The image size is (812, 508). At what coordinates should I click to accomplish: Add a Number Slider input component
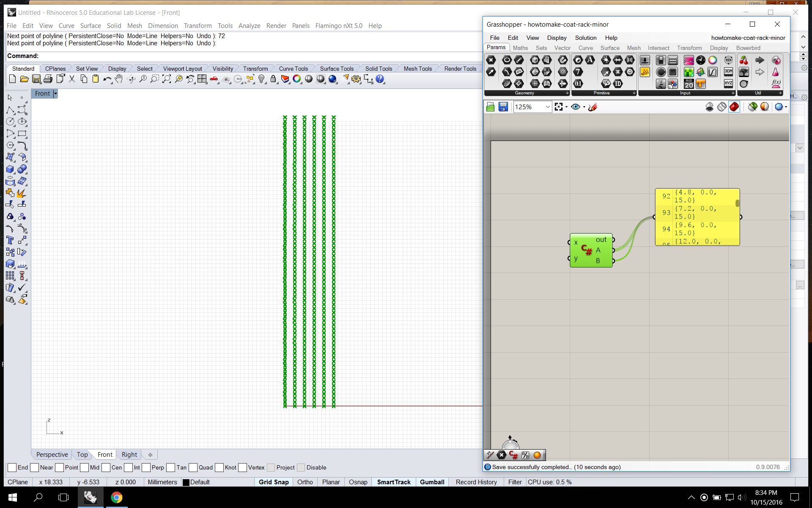point(645,60)
